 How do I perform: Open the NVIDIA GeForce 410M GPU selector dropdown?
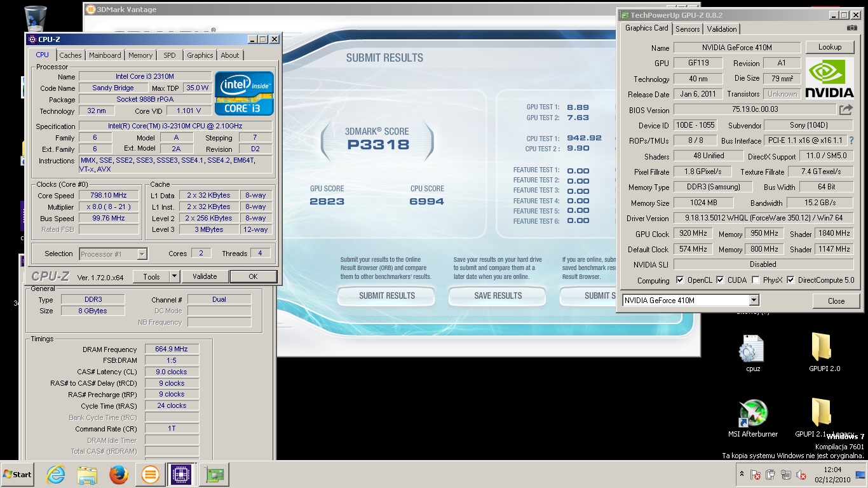[754, 301]
